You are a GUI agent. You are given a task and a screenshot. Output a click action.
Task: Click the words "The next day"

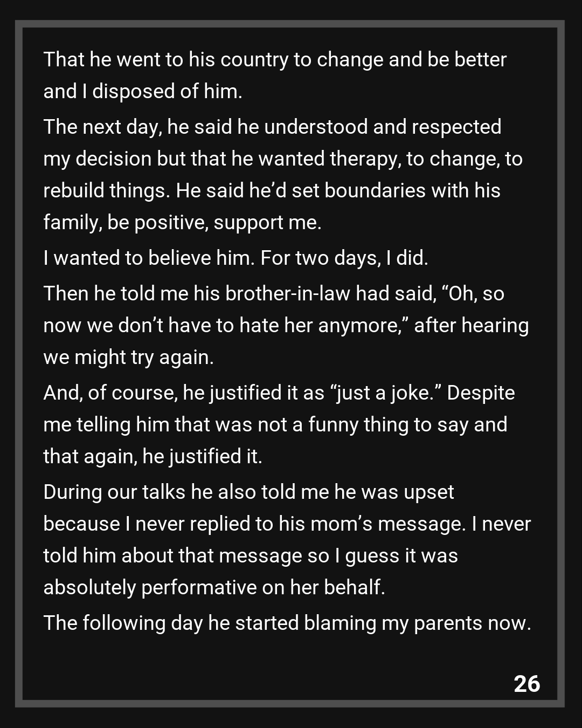102,127
